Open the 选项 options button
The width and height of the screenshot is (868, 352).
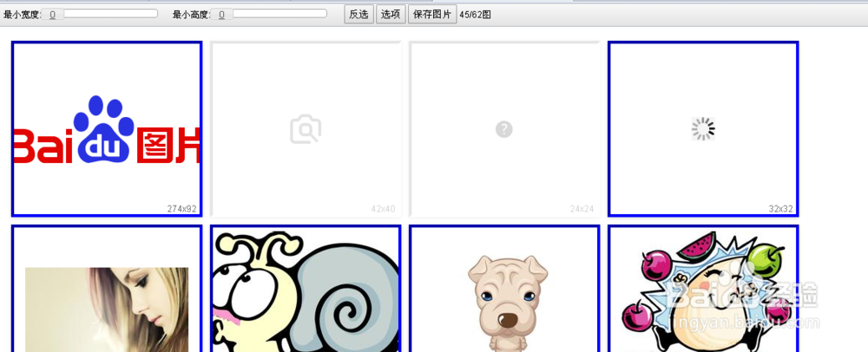pyautogui.click(x=391, y=15)
